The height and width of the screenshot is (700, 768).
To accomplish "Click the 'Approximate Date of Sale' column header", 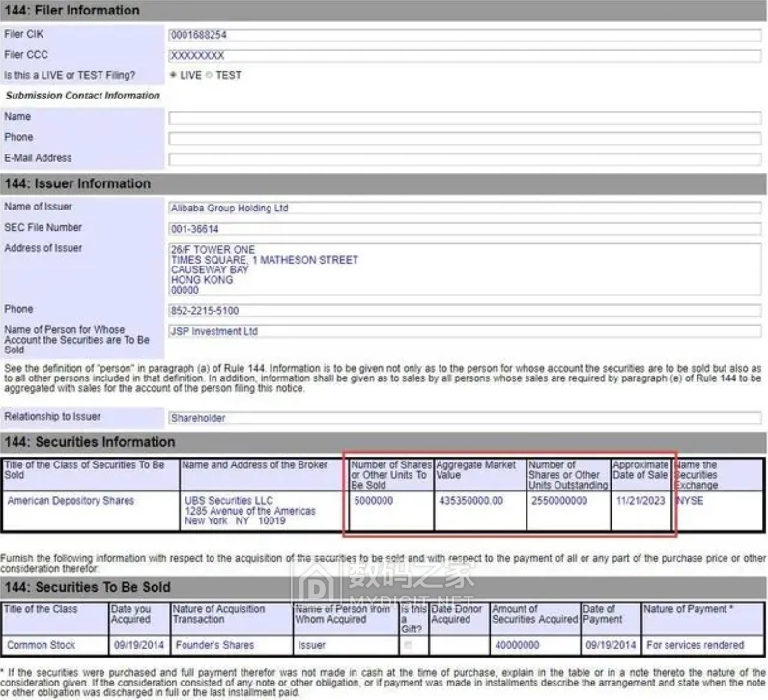I will 640,475.
